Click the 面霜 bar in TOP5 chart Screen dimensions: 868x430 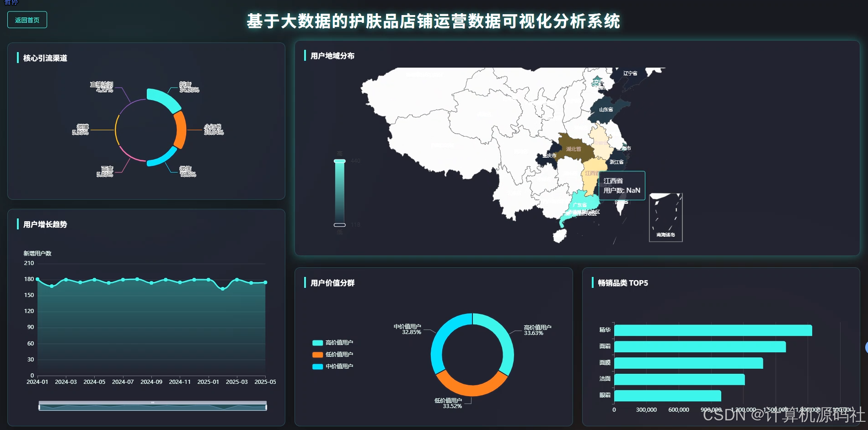[x=700, y=346]
